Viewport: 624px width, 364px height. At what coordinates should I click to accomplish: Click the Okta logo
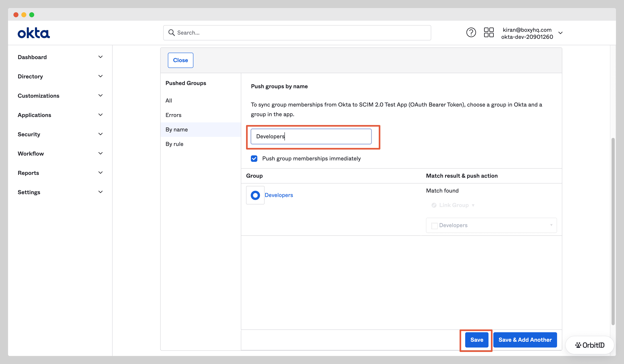(x=34, y=33)
